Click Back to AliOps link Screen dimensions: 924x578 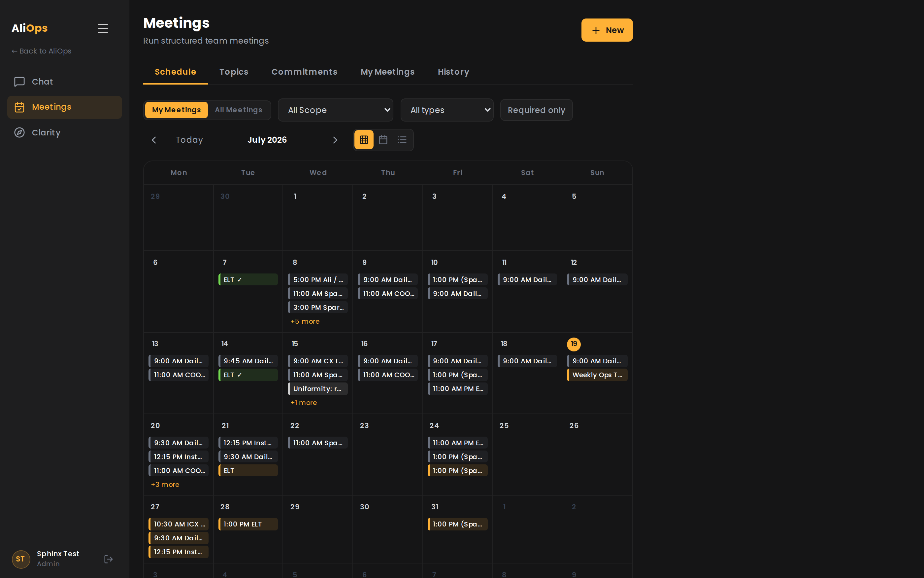pos(41,51)
